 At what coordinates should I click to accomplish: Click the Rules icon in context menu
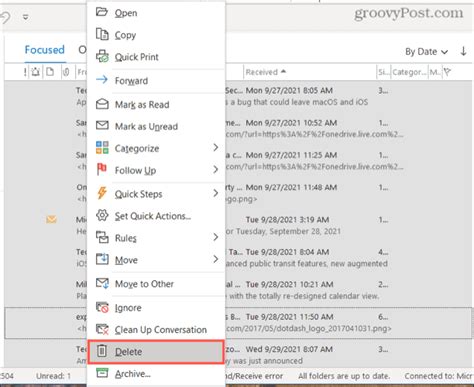click(x=102, y=237)
